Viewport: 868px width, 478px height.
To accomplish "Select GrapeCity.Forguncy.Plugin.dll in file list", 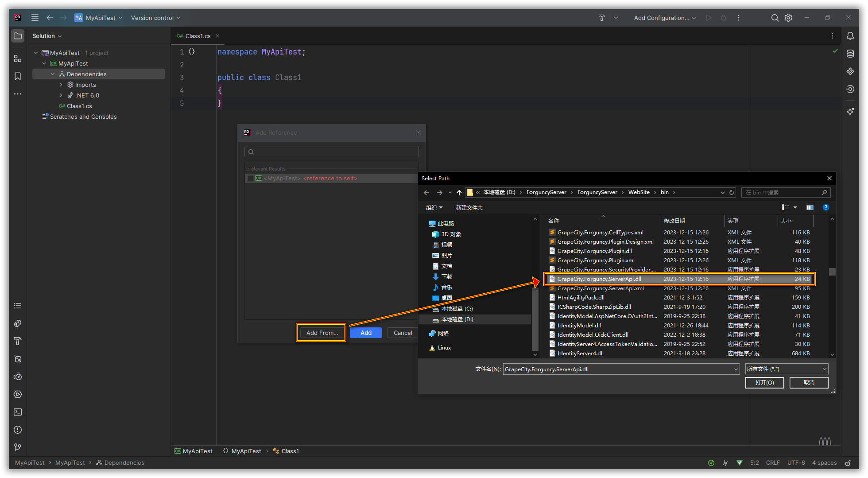I will 594,251.
